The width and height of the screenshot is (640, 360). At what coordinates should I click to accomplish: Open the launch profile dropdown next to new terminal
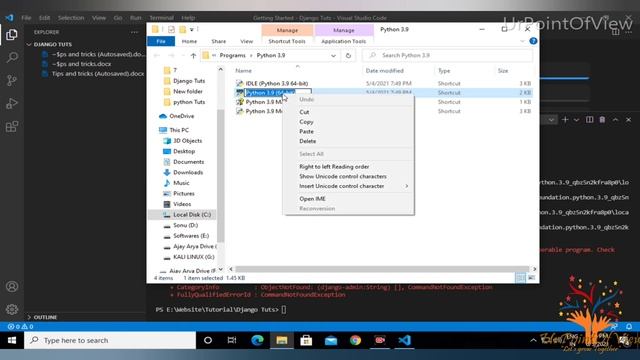(x=576, y=120)
